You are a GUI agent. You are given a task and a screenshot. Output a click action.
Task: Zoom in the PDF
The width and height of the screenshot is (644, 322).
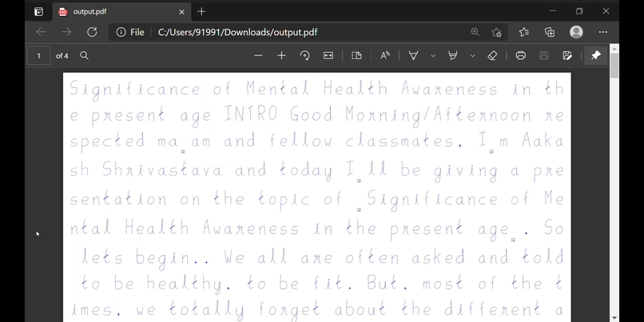(281, 55)
